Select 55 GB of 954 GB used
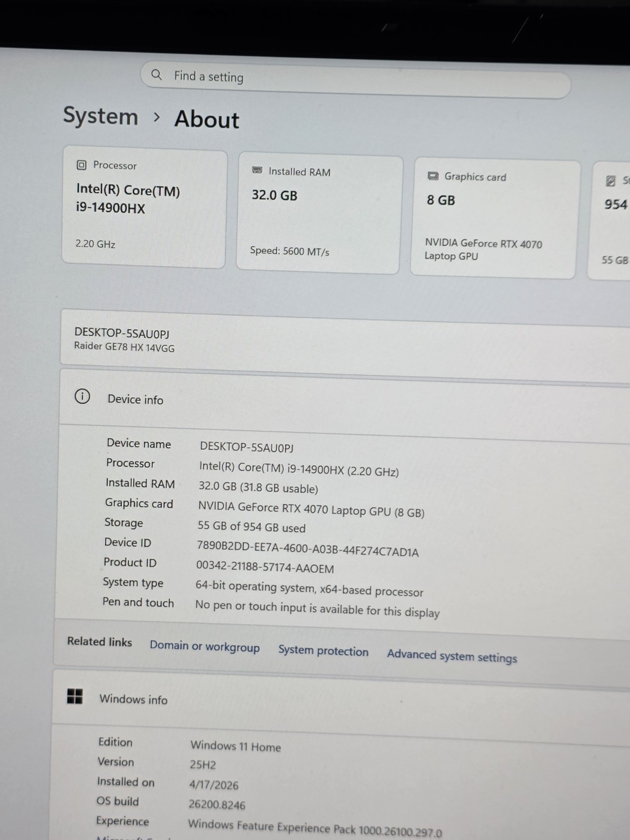 coord(251,527)
